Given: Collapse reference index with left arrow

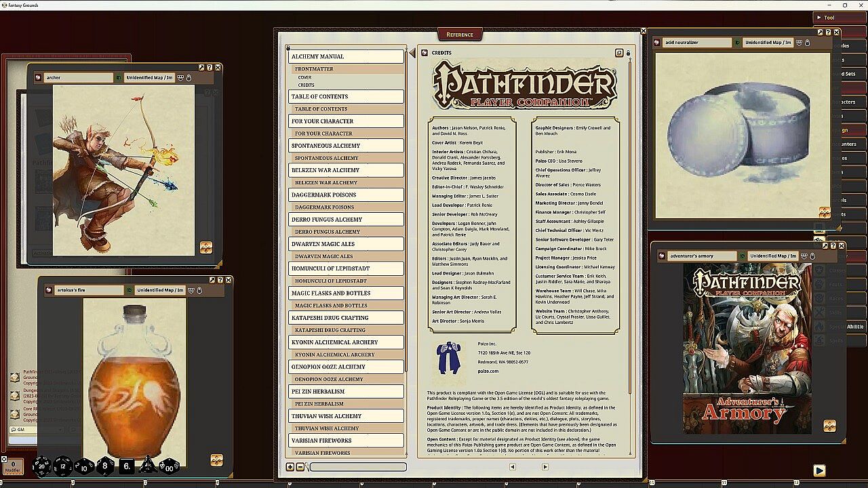Looking at the screenshot, I should (x=412, y=54).
